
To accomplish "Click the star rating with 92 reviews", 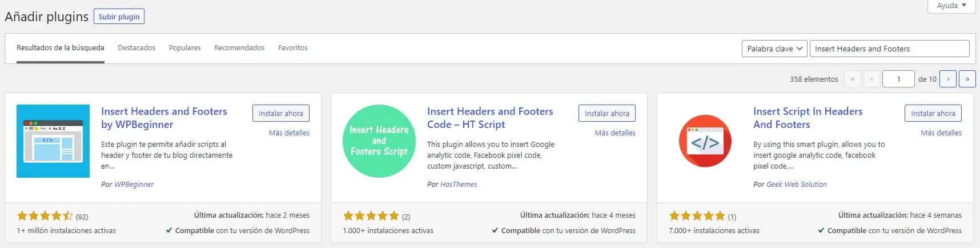I will 45,216.
